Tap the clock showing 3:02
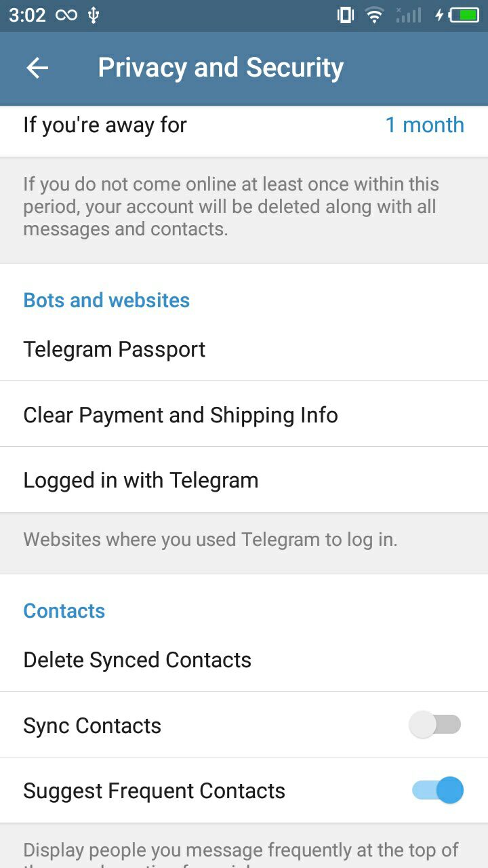Screen dimensions: 488x868 (x=27, y=15)
